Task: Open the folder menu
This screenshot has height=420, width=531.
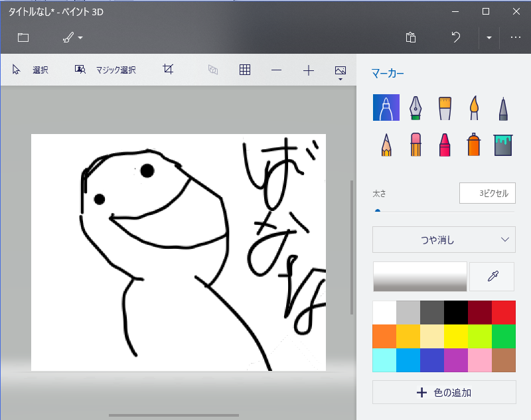Action: point(23,38)
